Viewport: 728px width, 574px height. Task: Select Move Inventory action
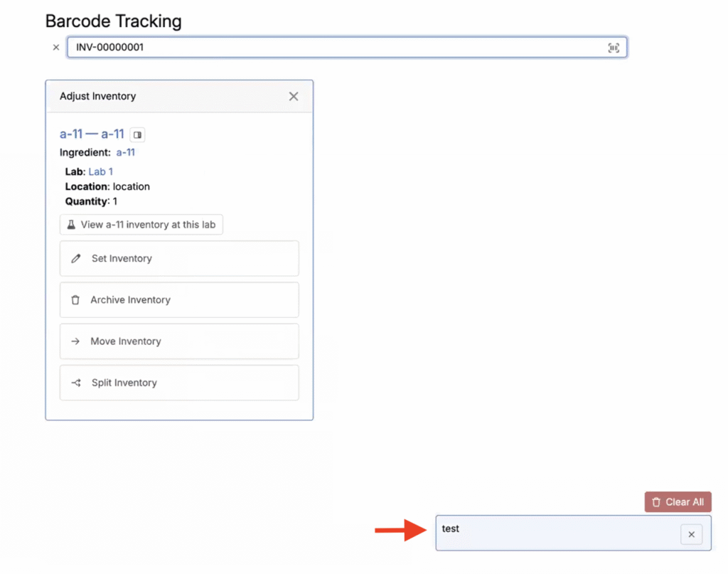(x=179, y=341)
